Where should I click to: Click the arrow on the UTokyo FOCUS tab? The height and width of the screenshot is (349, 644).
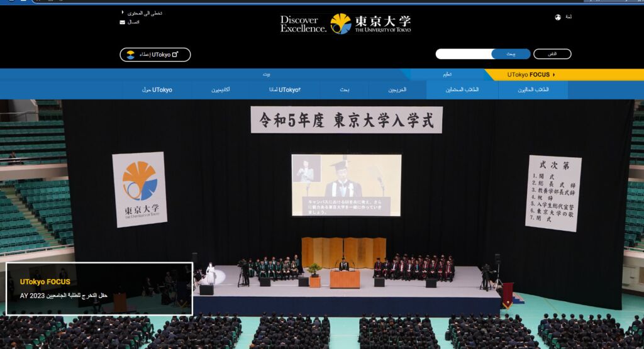pyautogui.click(x=553, y=75)
